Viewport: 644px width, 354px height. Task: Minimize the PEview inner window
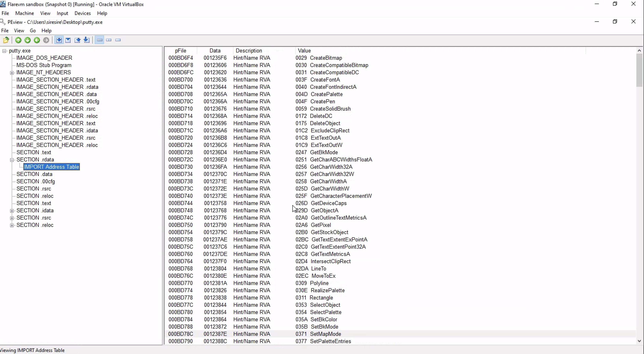pos(597,22)
